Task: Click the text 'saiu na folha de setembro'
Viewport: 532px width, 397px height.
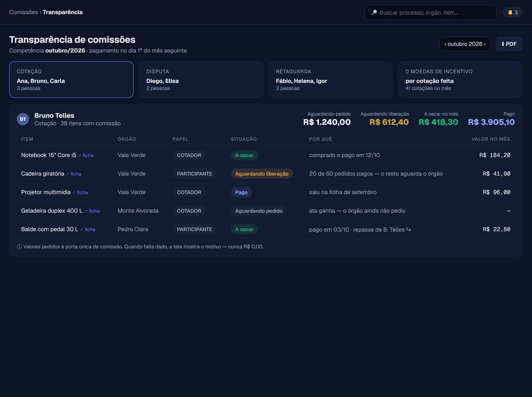Action: (x=343, y=192)
